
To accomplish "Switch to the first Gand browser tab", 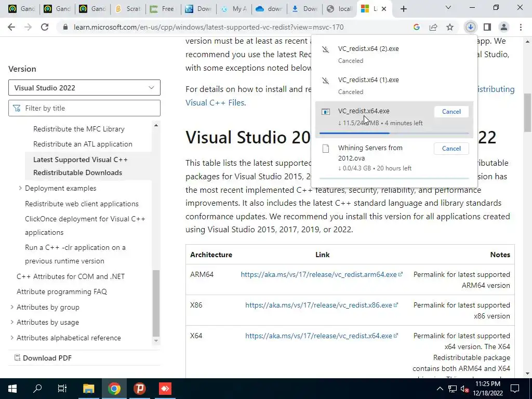I will point(22,9).
